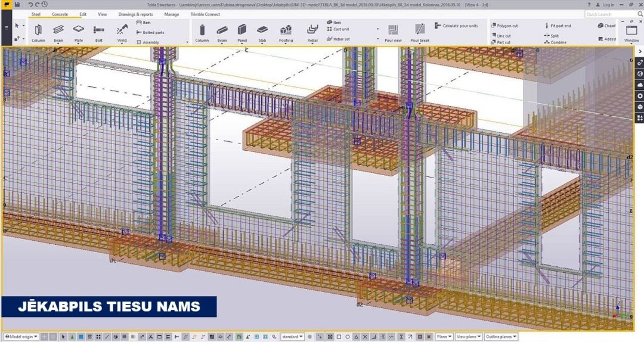Screen dimensions: 644x342
Task: Switch to the Drawings & reports tab
Action: pos(135,14)
